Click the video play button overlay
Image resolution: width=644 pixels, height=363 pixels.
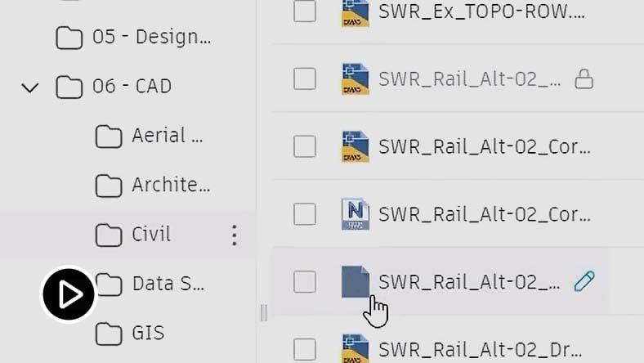pyautogui.click(x=69, y=294)
